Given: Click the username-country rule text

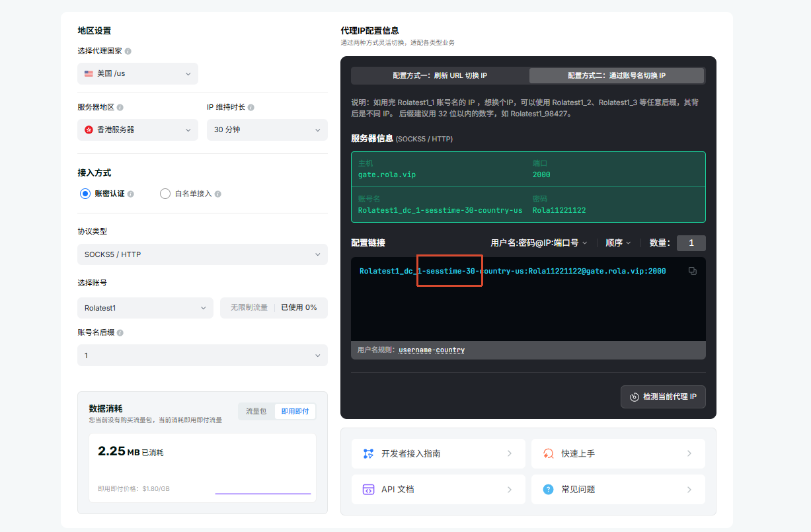Looking at the screenshot, I should [x=432, y=350].
